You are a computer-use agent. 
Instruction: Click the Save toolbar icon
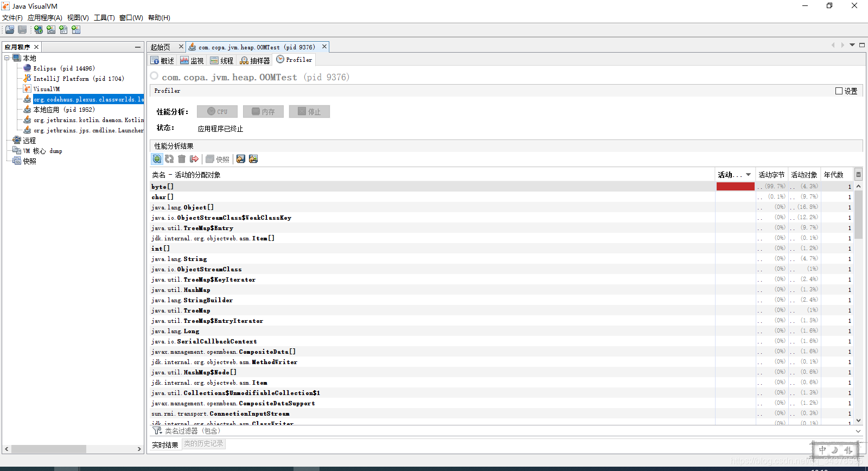pos(22,29)
